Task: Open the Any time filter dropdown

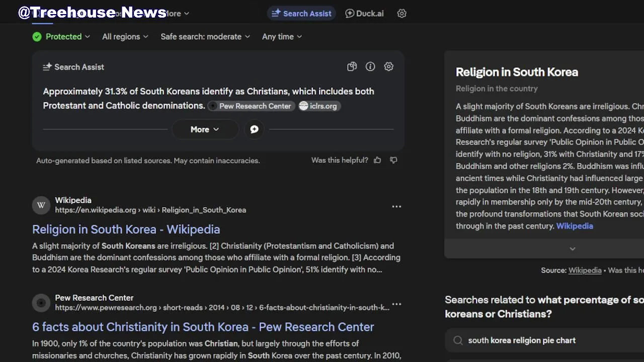Action: pos(282,37)
